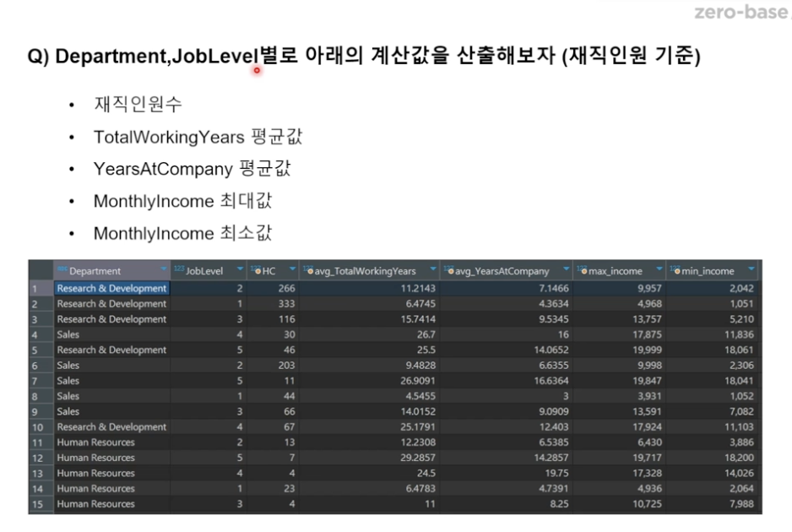Click the type icon beside avg_TotalWorkingYears
This screenshot has width=792, height=532.
pos(308,269)
